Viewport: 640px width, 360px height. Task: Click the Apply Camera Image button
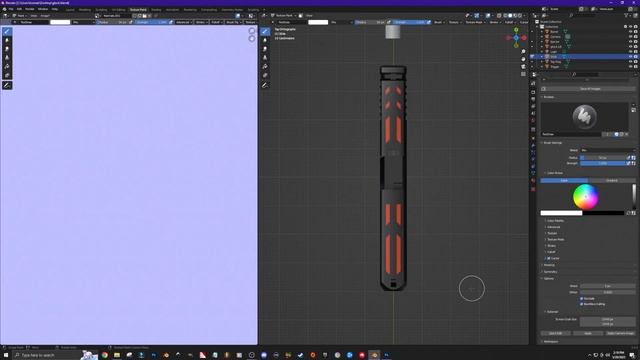[620, 333]
